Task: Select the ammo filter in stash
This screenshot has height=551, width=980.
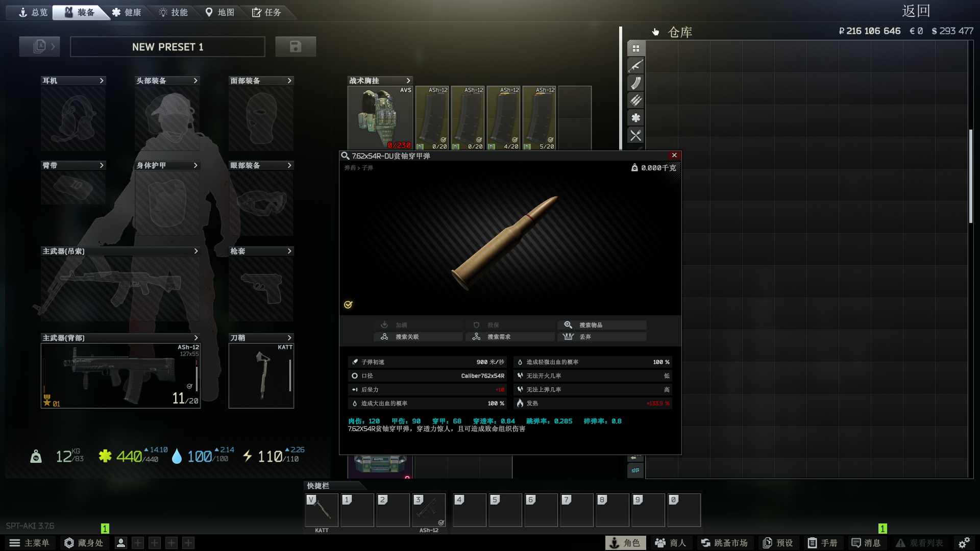Action: [x=635, y=101]
